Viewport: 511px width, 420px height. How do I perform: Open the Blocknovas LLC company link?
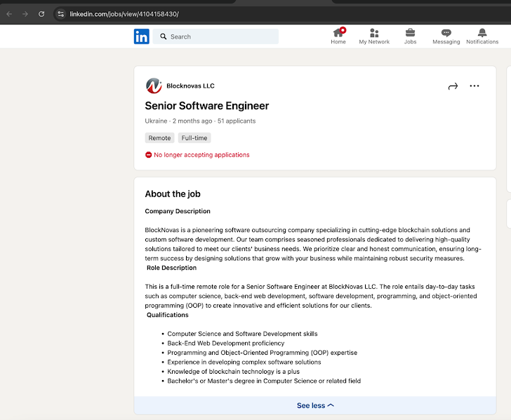[190, 86]
